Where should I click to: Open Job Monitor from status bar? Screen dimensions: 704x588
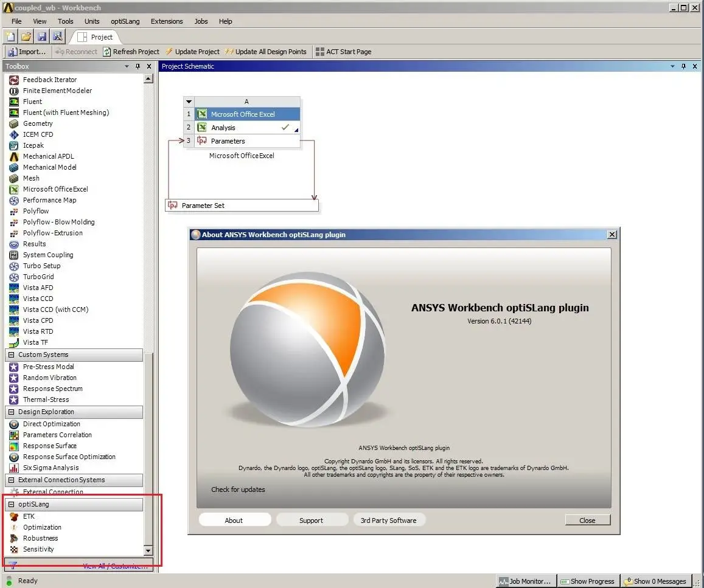(526, 581)
